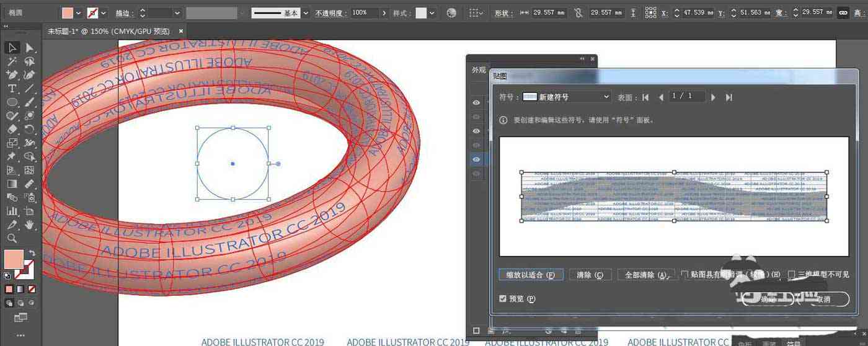Click the shape width field 29.557 mm
Viewport: 868px width, 346px height.
[x=549, y=12]
